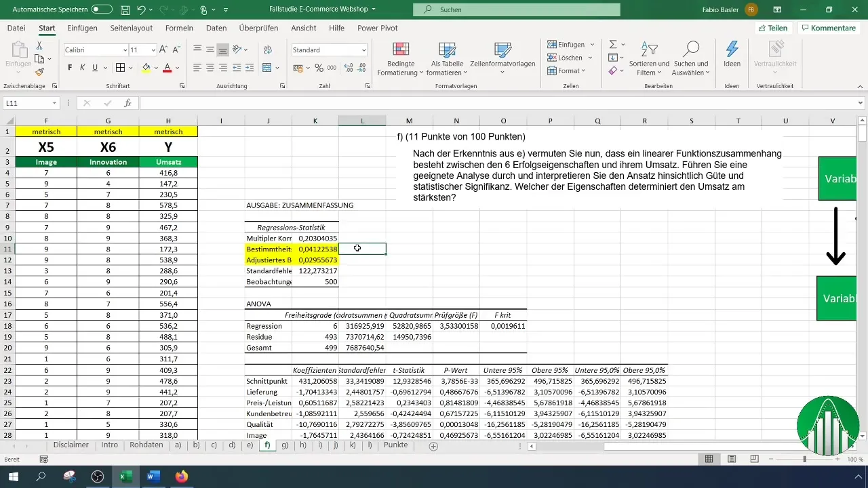Open Word from the taskbar
Viewport: 868px width, 488px height.
pyautogui.click(x=153, y=477)
